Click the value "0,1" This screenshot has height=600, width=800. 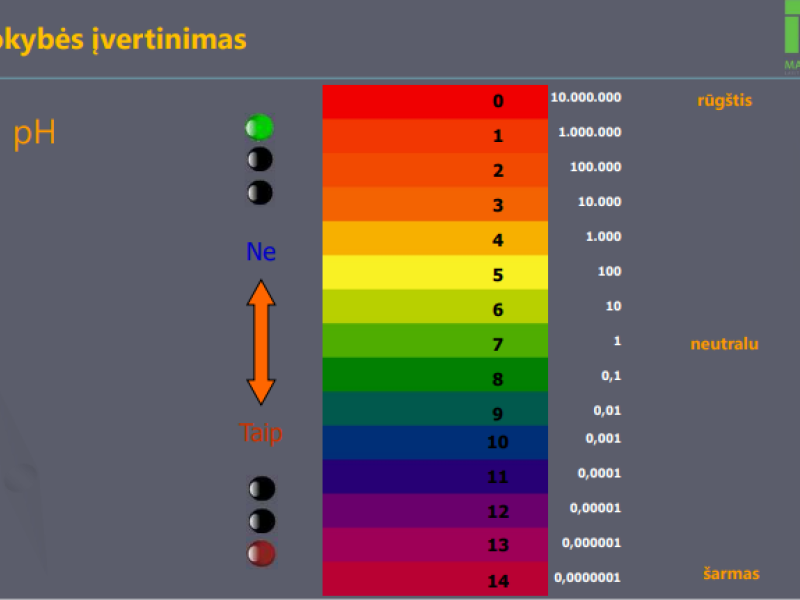click(611, 376)
